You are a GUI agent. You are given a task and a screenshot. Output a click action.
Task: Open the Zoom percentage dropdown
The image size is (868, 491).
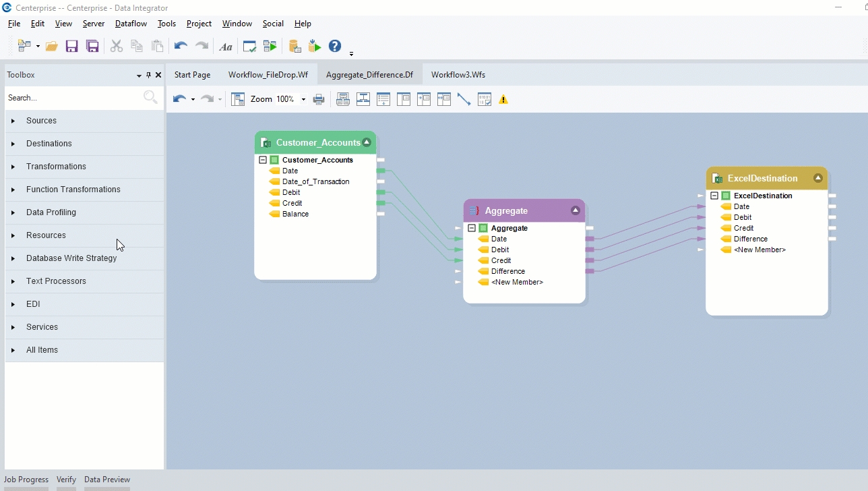(x=303, y=100)
